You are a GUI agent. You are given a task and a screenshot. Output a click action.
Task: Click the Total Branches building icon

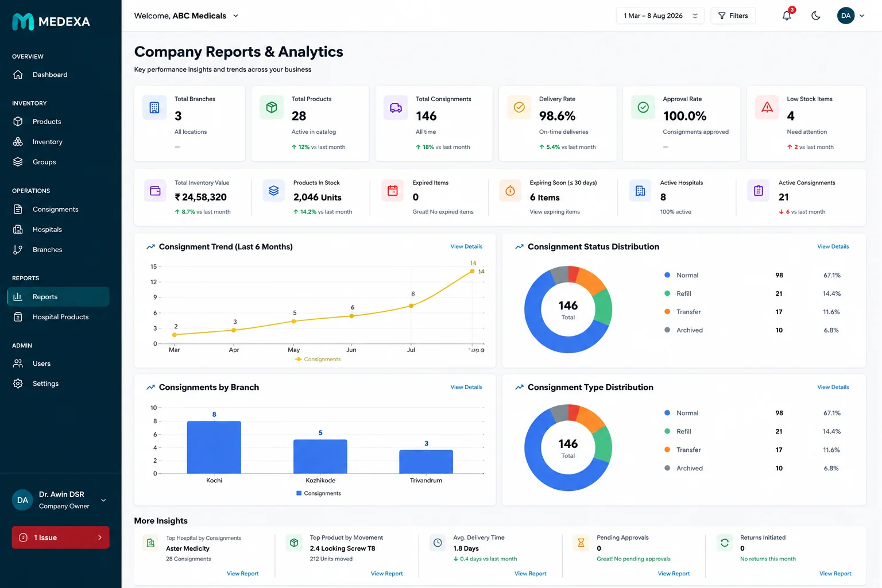[154, 107]
